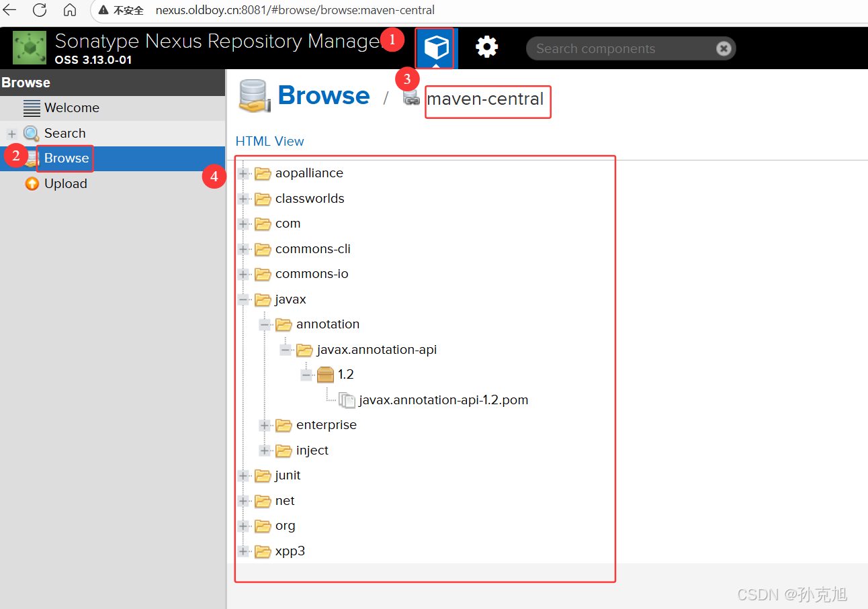Expand the org folder

[x=243, y=526]
